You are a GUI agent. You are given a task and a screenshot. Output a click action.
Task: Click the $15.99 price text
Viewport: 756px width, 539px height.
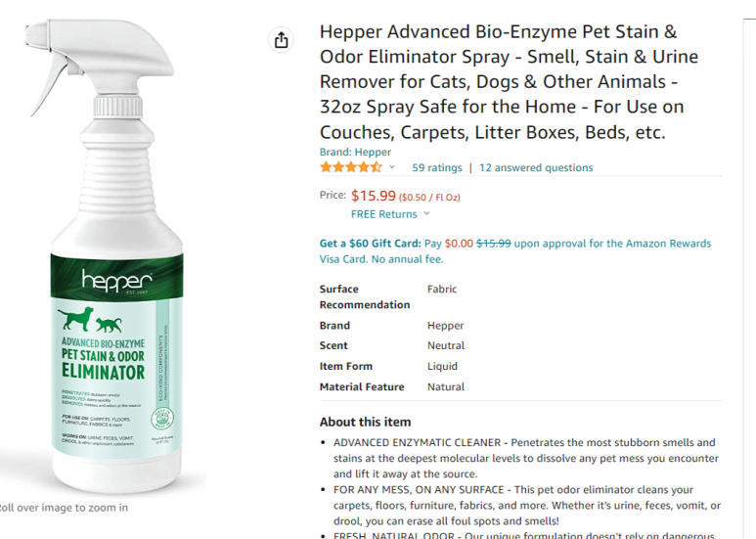[x=374, y=196]
